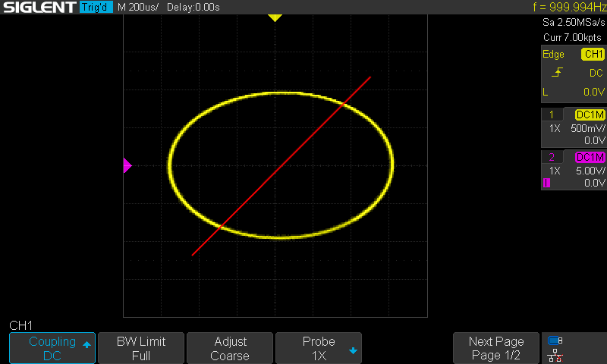Click the USB device status icon
607x364 pixels.
pyautogui.click(x=555, y=340)
